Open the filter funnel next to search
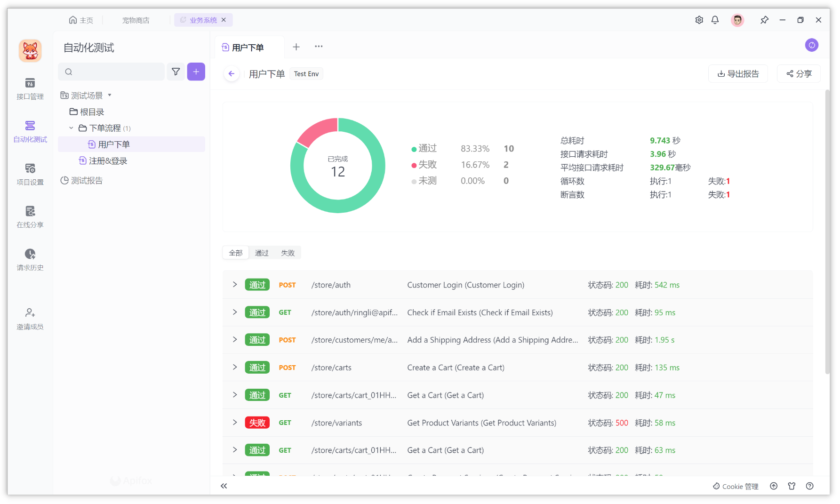 click(176, 72)
